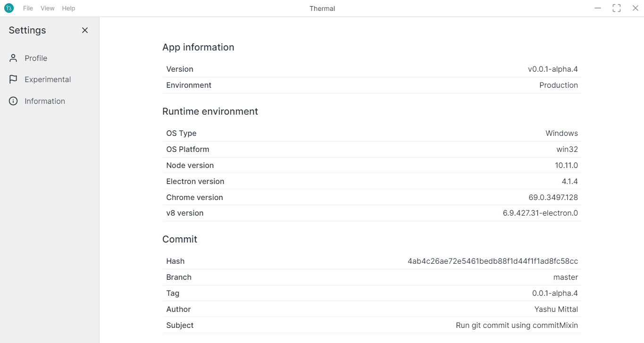Viewport: 644px width, 343px height.
Task: Click the Tag row label
Action: 173,293
